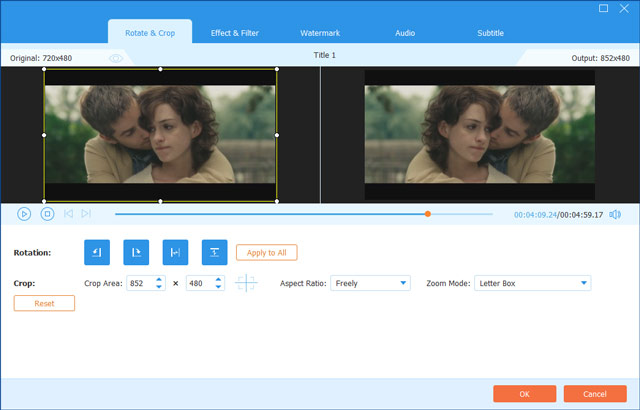Play the video preview

tap(24, 214)
